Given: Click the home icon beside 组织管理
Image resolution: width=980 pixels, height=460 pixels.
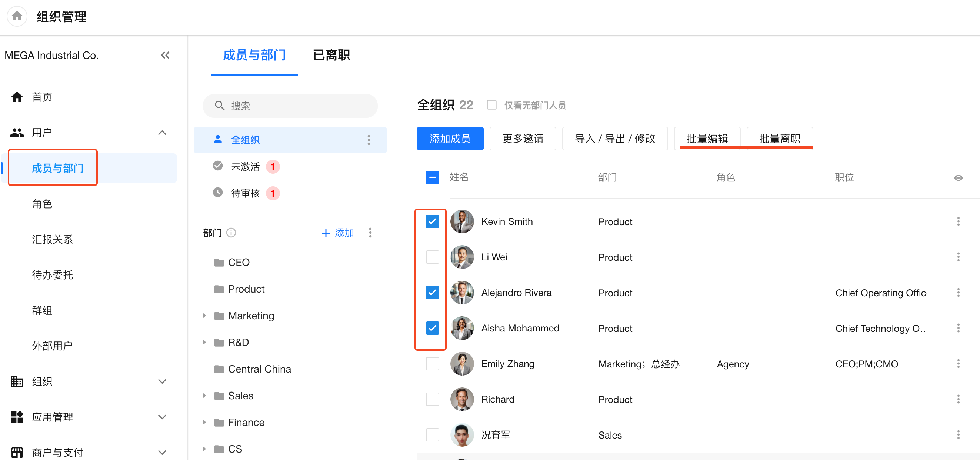Looking at the screenshot, I should point(17,16).
